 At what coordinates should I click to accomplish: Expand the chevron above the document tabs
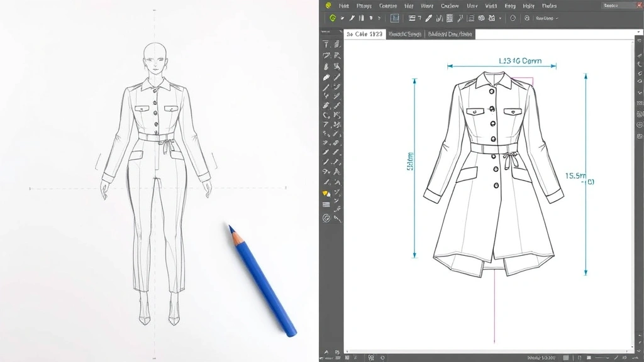point(340,30)
